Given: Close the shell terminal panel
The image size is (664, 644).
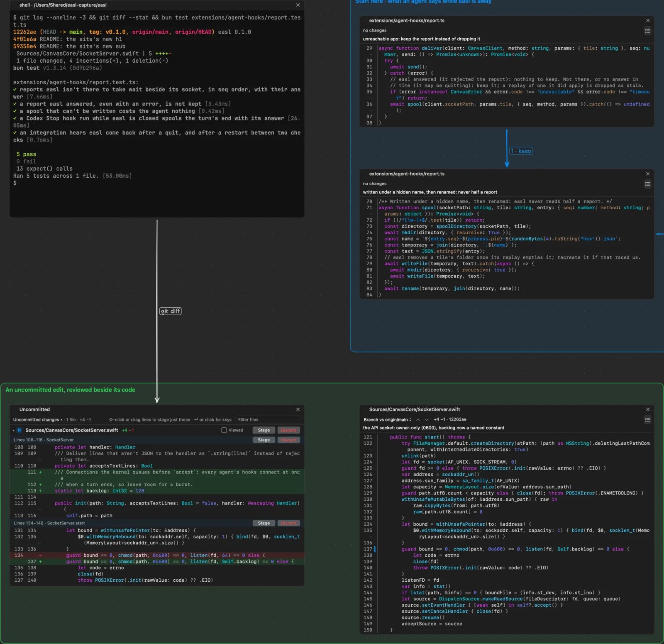Looking at the screenshot, I should point(298,5).
